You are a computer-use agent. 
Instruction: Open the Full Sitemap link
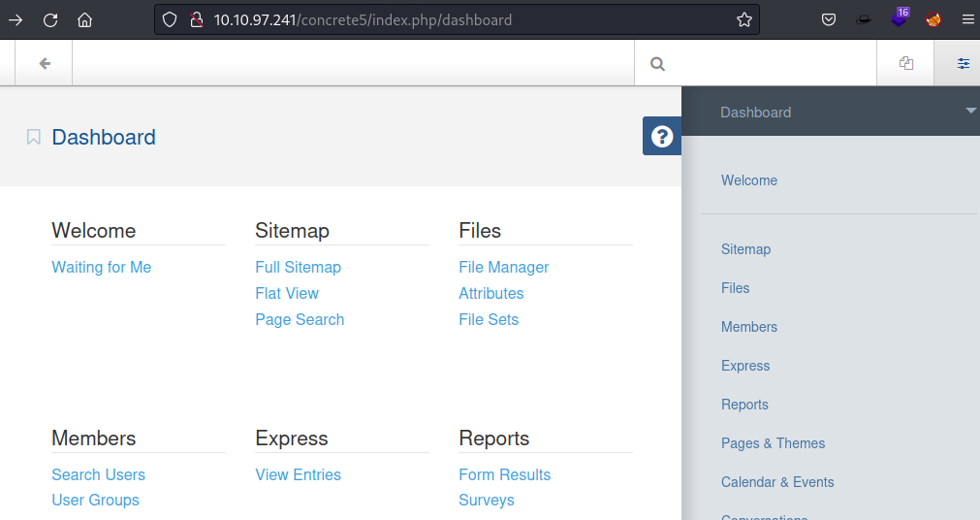[298, 267]
